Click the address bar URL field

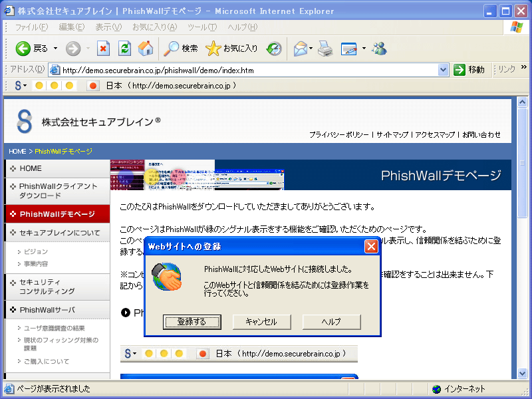[249, 70]
